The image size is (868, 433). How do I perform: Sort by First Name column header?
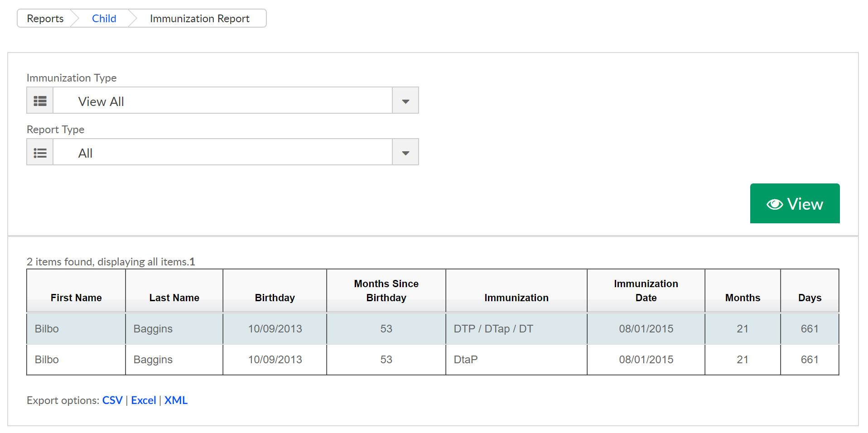coord(76,298)
